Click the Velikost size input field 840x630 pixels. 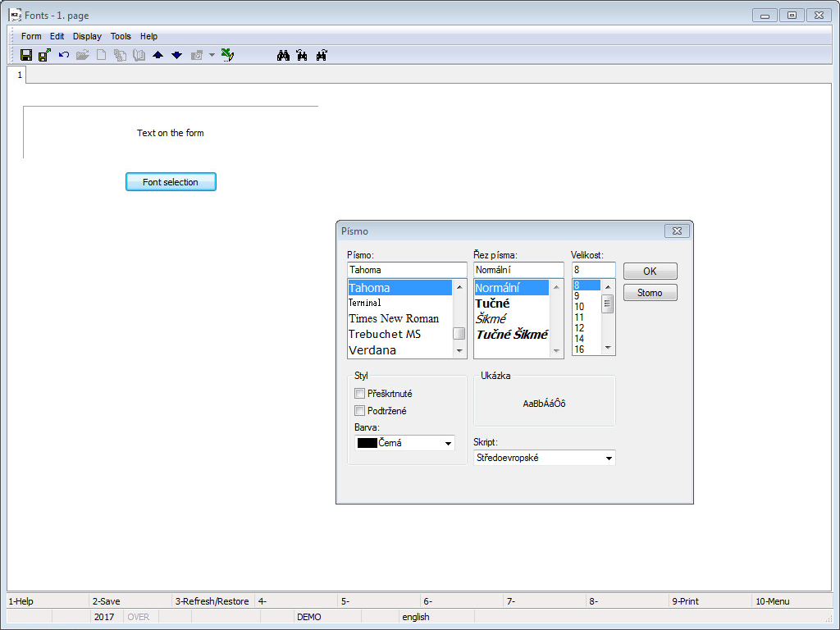pyautogui.click(x=594, y=270)
